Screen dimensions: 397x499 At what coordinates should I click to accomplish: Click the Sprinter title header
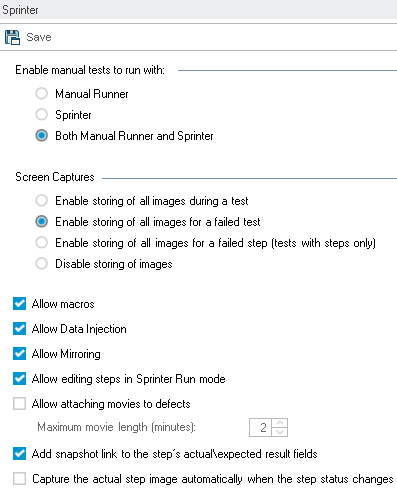pos(20,10)
